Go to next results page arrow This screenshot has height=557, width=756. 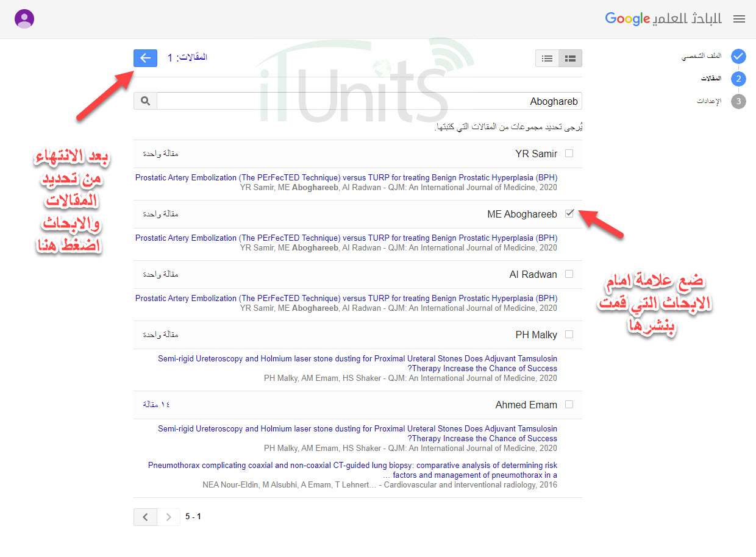pos(169,517)
